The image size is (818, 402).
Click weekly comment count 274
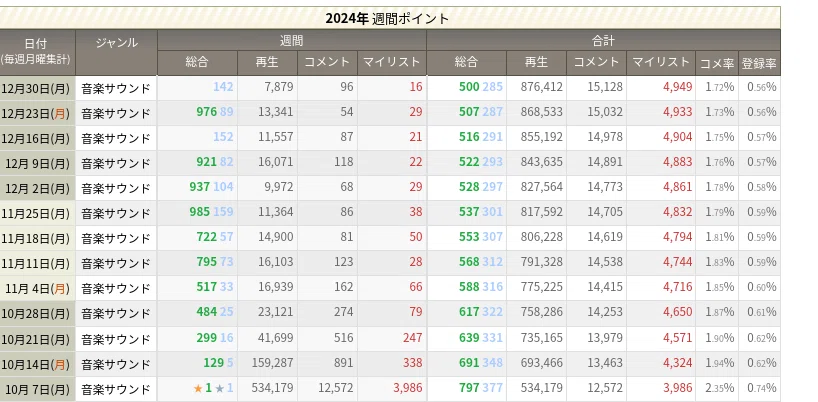(343, 312)
